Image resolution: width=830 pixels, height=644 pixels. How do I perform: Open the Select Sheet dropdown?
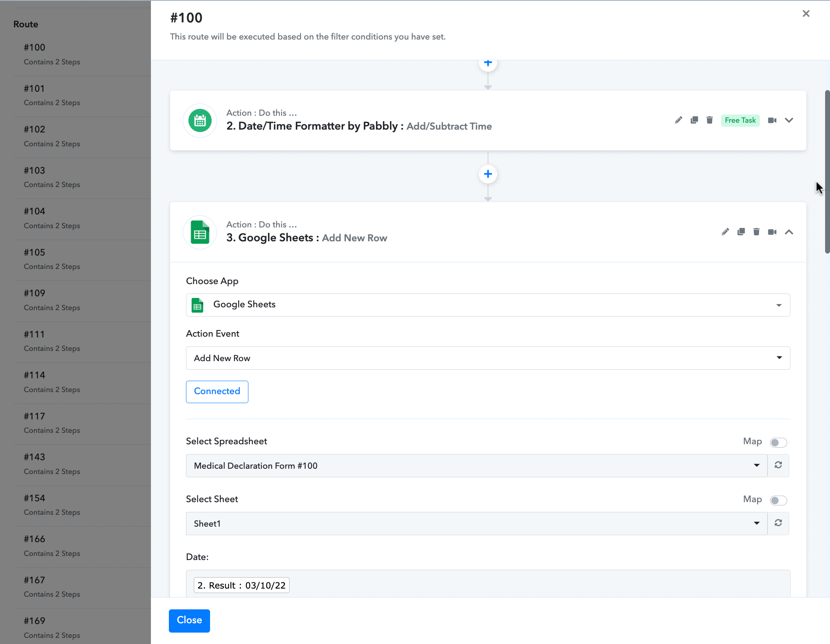tap(476, 523)
